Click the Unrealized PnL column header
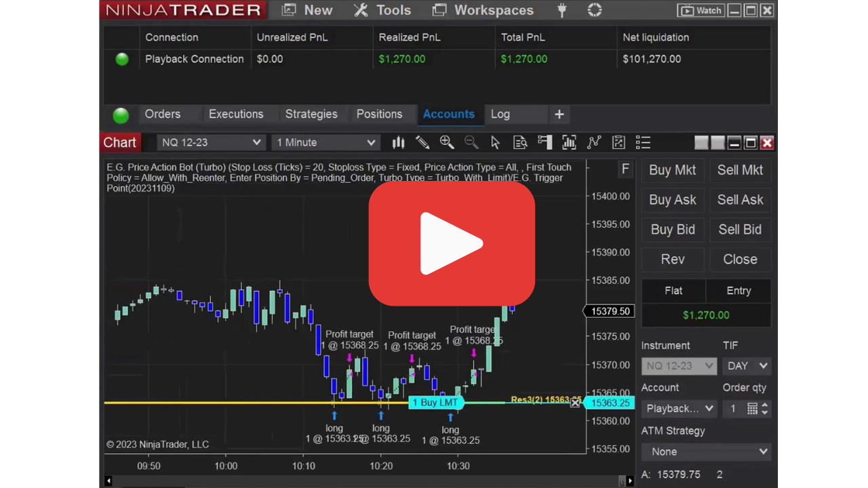Image resolution: width=868 pixels, height=488 pixels. click(292, 37)
